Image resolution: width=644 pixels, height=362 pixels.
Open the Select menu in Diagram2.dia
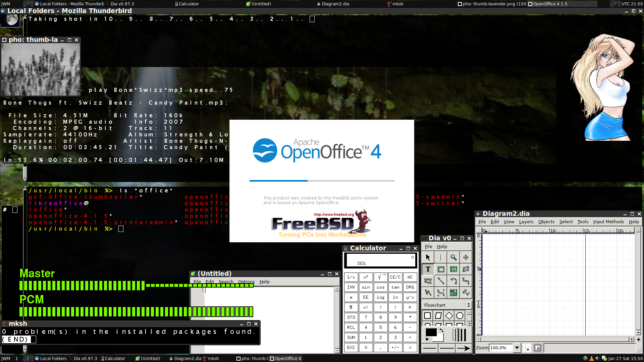coord(566,222)
